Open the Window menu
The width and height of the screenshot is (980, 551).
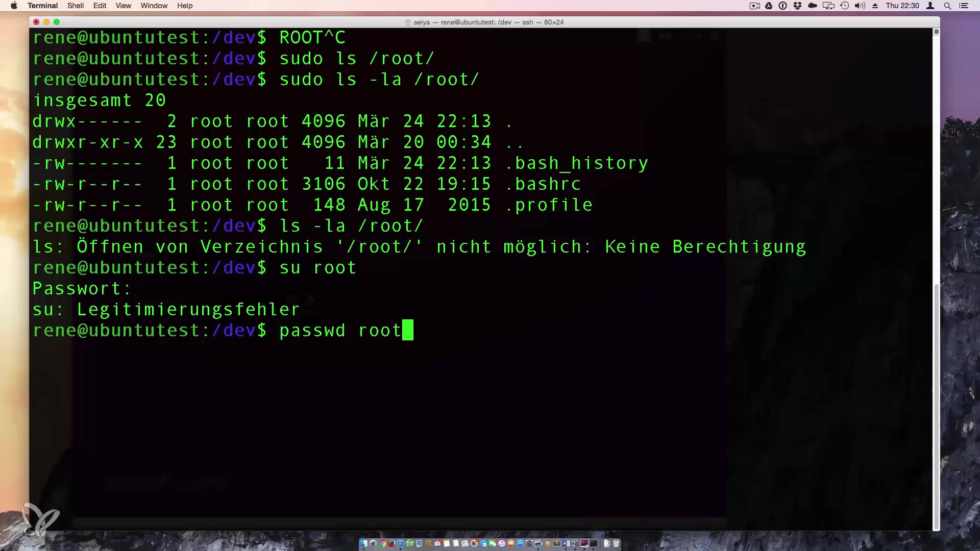154,6
